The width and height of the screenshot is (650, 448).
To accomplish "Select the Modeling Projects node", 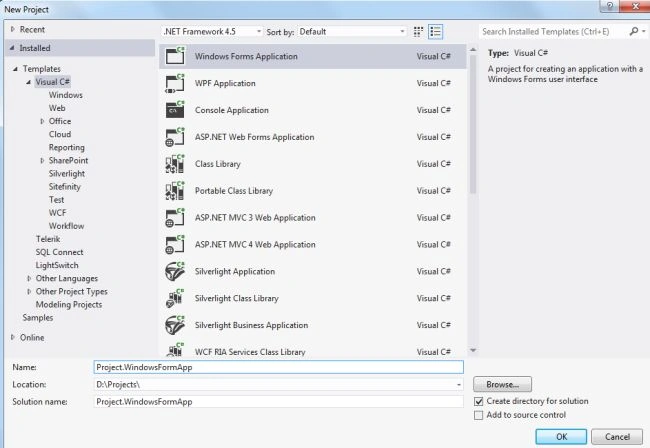I will pyautogui.click(x=69, y=305).
